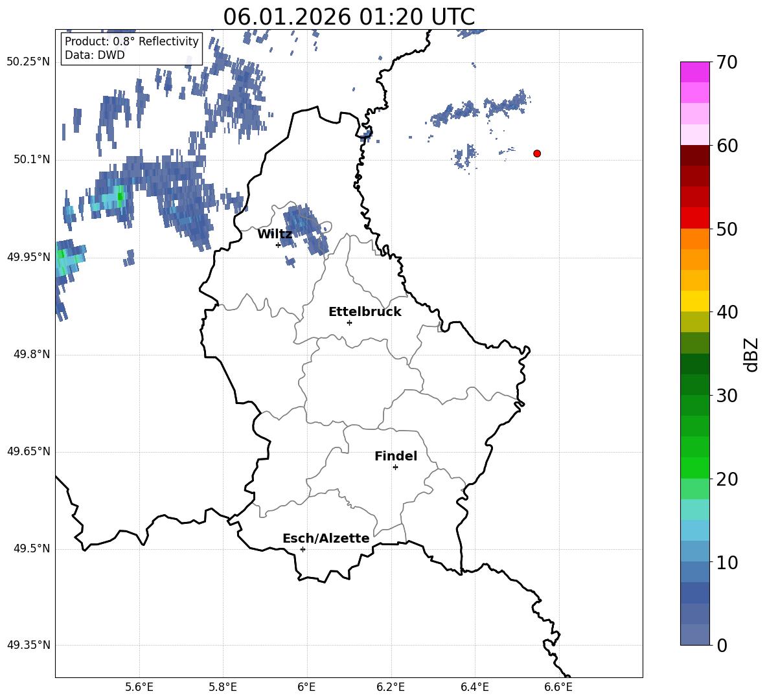Click latitude label 49.65°N
The height and width of the screenshot is (700, 767).
(29, 451)
